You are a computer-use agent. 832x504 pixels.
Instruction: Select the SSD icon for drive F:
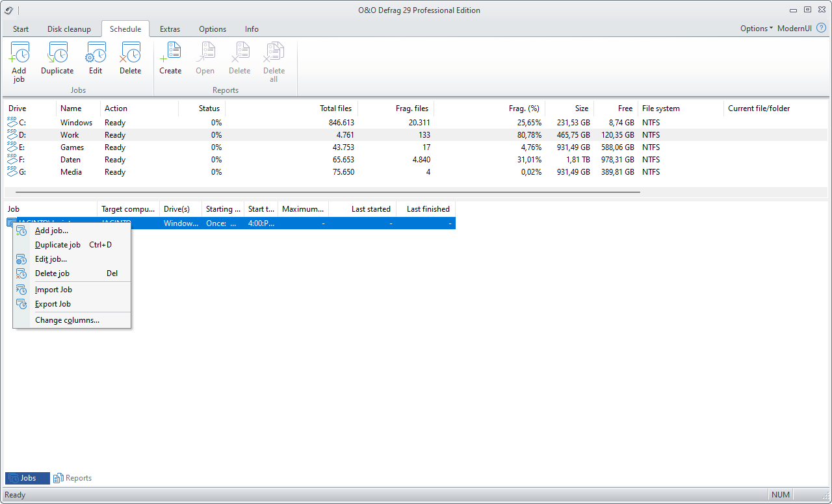[12, 158]
